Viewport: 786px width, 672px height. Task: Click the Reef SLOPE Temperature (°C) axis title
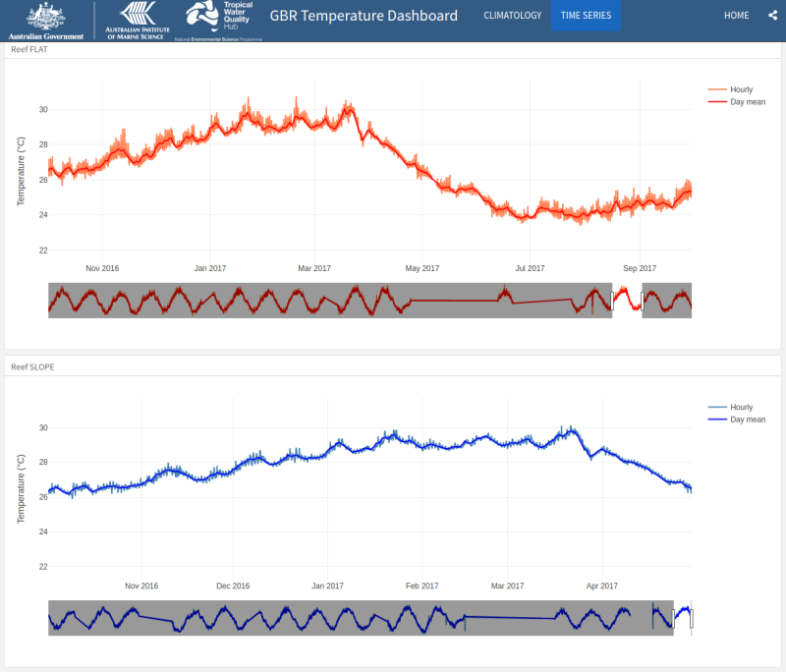[21, 488]
